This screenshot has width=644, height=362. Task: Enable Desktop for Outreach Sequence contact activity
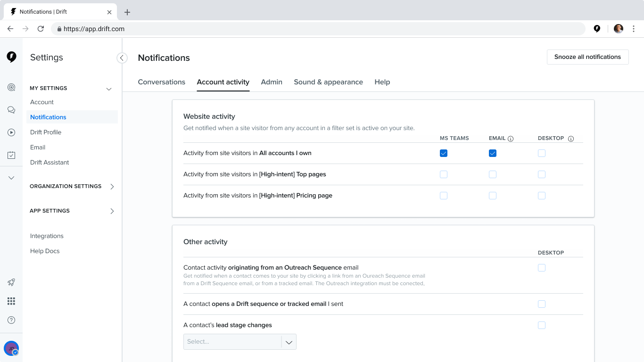pyautogui.click(x=542, y=268)
